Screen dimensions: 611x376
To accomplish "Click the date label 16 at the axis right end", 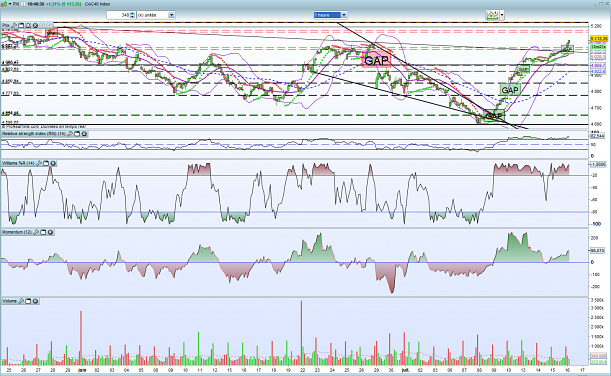I will pyautogui.click(x=568, y=370).
